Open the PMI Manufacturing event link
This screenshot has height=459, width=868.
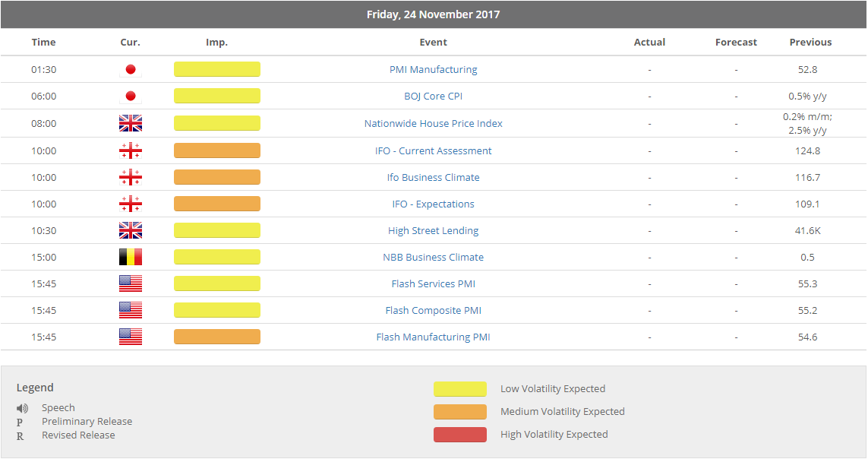(433, 70)
